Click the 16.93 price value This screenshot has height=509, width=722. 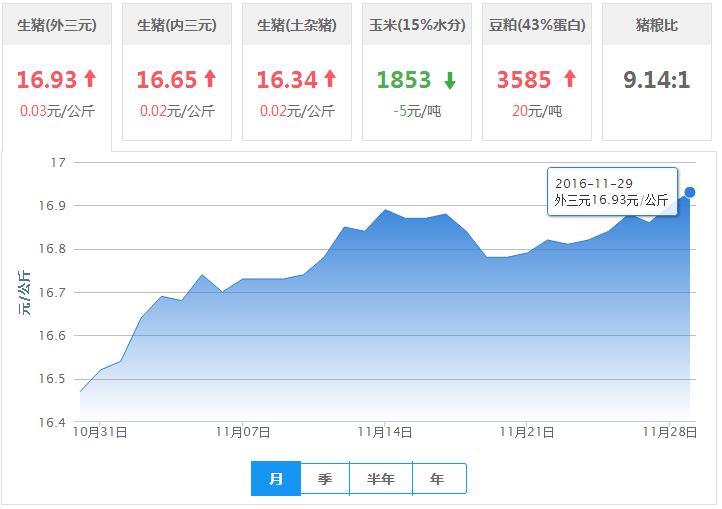click(x=47, y=79)
